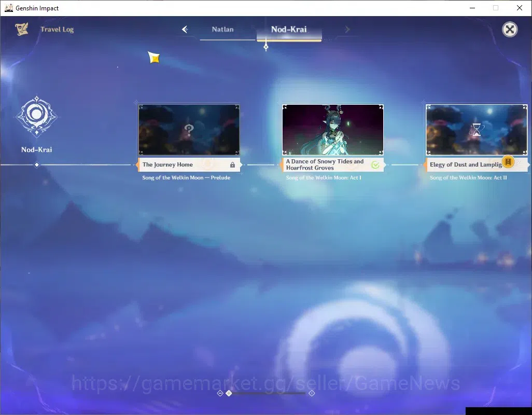Screen dimensions: 532x415
Task: Click the bottom scroll position diamond handle
Action: click(x=229, y=393)
